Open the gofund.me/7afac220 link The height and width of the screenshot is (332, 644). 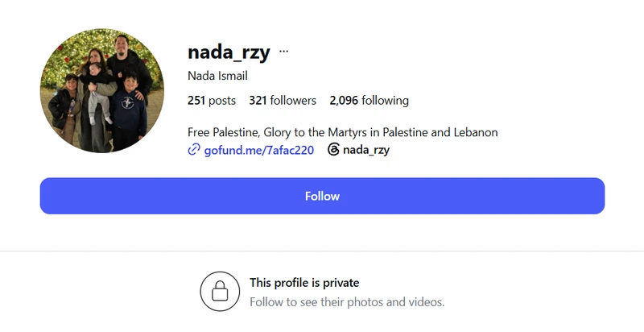tap(258, 150)
